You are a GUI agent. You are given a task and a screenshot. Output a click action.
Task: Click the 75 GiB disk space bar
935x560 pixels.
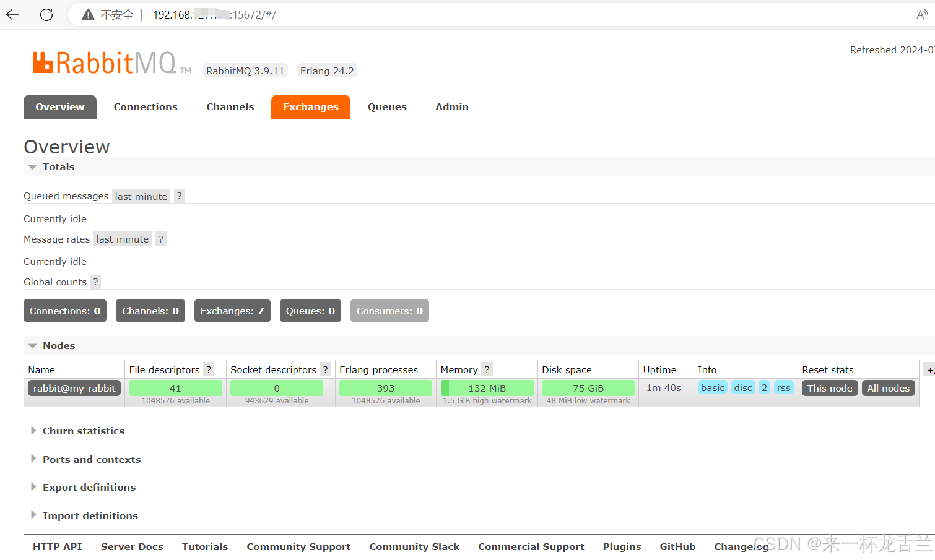(x=588, y=388)
